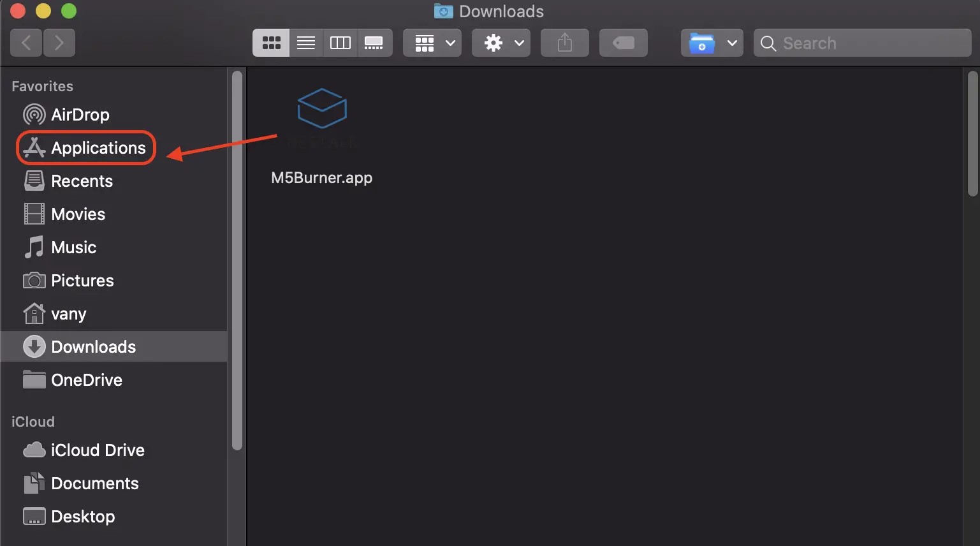The image size is (980, 546).
Task: Go forward with the right arrow button
Action: [59, 43]
